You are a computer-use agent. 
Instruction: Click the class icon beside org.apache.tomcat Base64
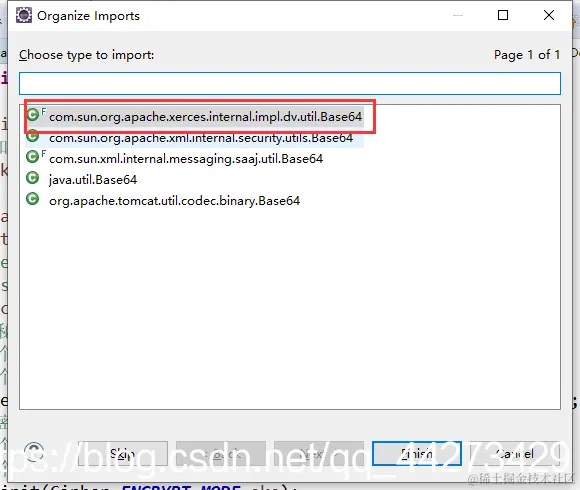33,199
